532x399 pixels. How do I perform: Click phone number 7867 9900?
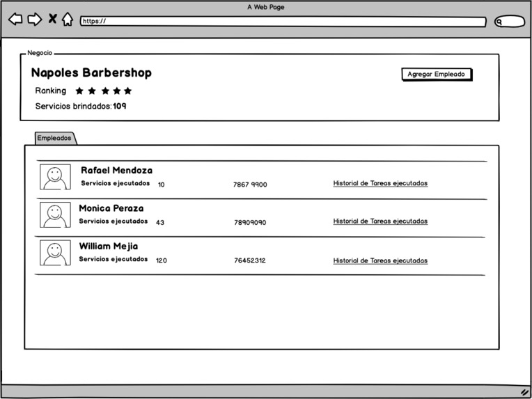click(250, 185)
